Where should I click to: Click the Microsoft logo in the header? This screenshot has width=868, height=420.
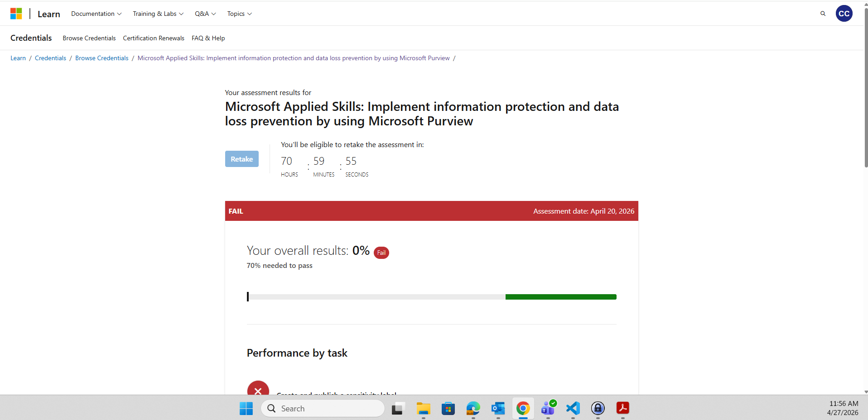point(16,14)
